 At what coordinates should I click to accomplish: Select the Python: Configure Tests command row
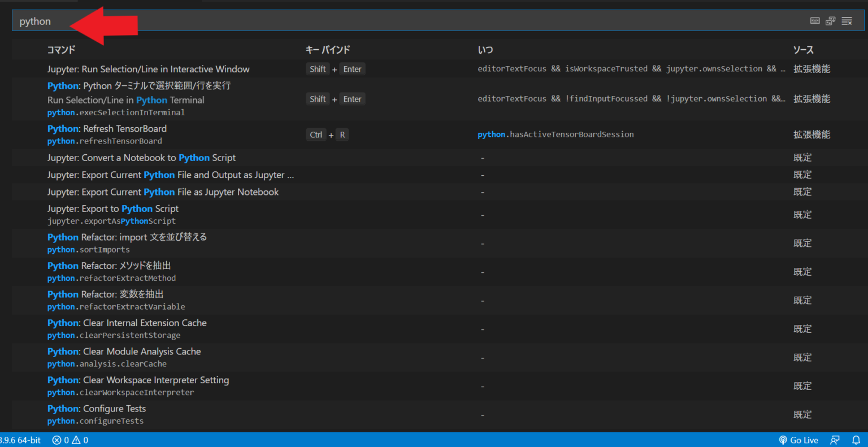96,414
